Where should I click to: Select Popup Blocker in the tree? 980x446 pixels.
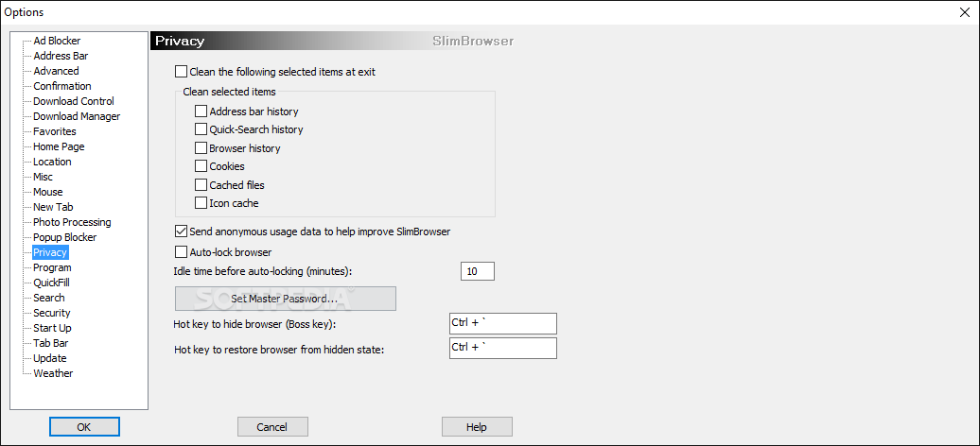(65, 237)
